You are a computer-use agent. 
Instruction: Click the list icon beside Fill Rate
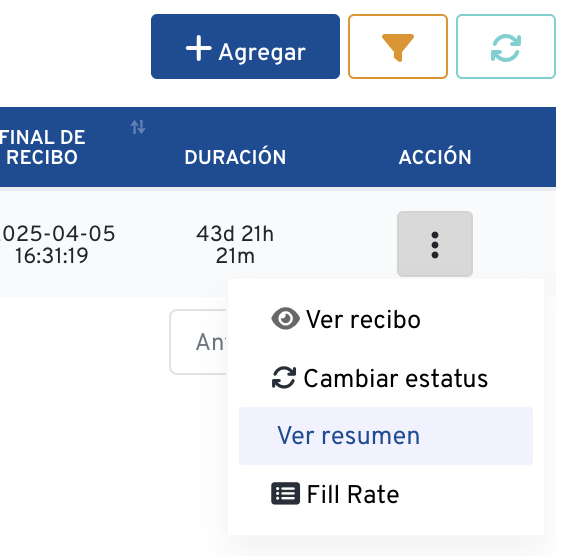coord(285,494)
